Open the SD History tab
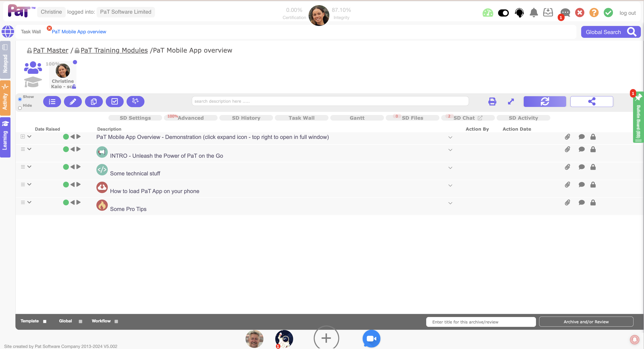 246,118
